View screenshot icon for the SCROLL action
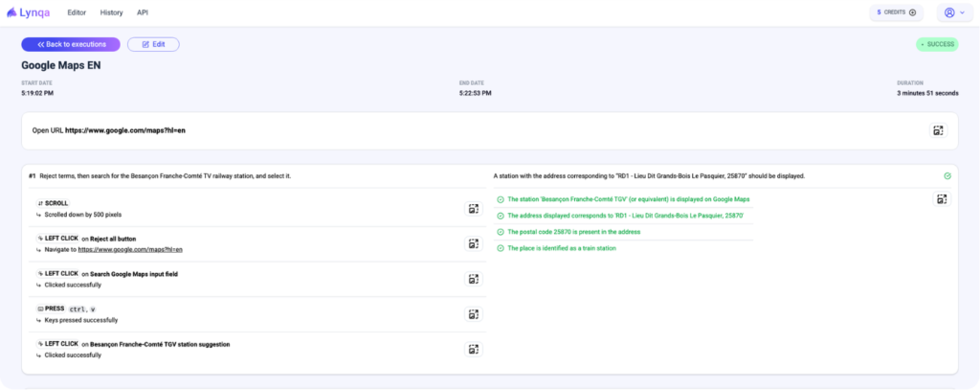This screenshot has height=390, width=980. click(x=473, y=209)
